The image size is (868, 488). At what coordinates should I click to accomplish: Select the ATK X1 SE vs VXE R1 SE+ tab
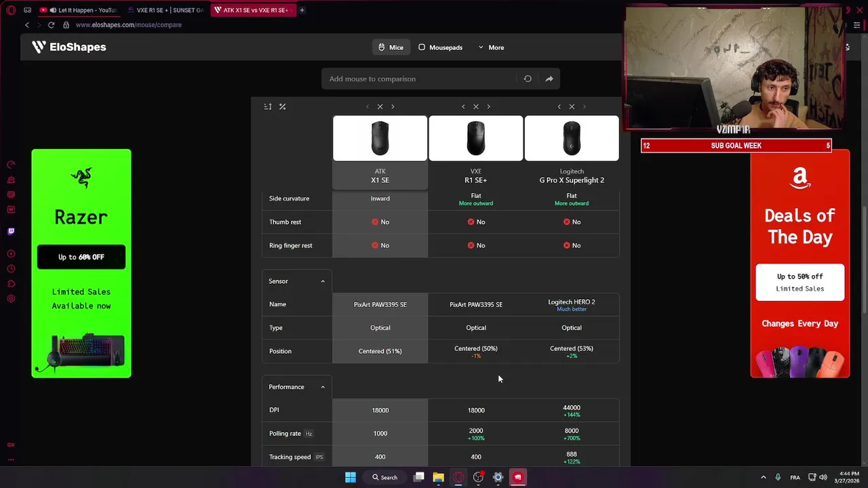pos(252,10)
